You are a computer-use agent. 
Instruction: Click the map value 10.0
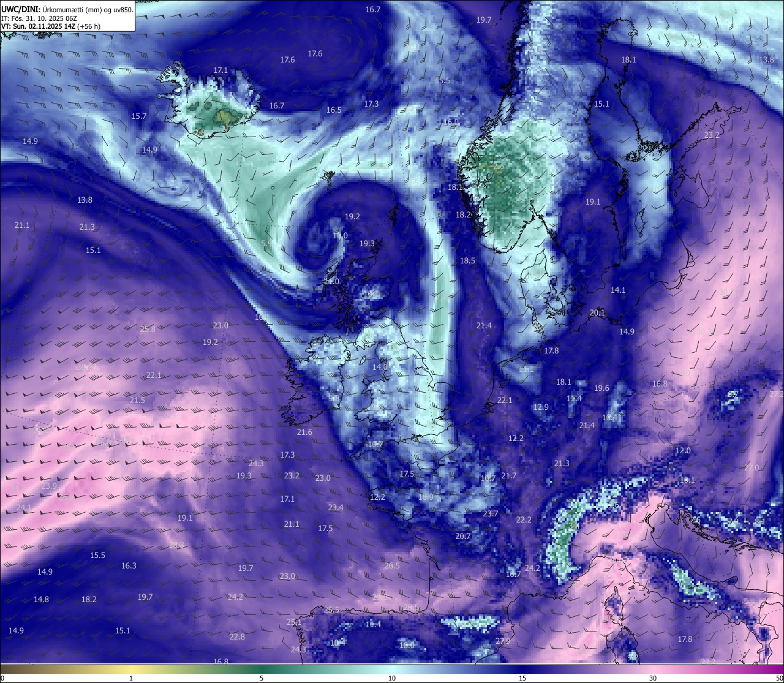pyautogui.click(x=407, y=646)
